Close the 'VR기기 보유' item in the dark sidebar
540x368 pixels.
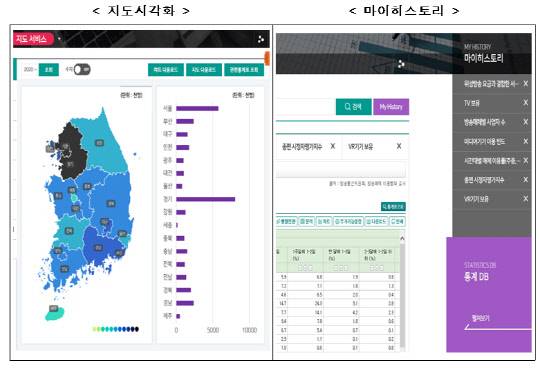coord(526,199)
